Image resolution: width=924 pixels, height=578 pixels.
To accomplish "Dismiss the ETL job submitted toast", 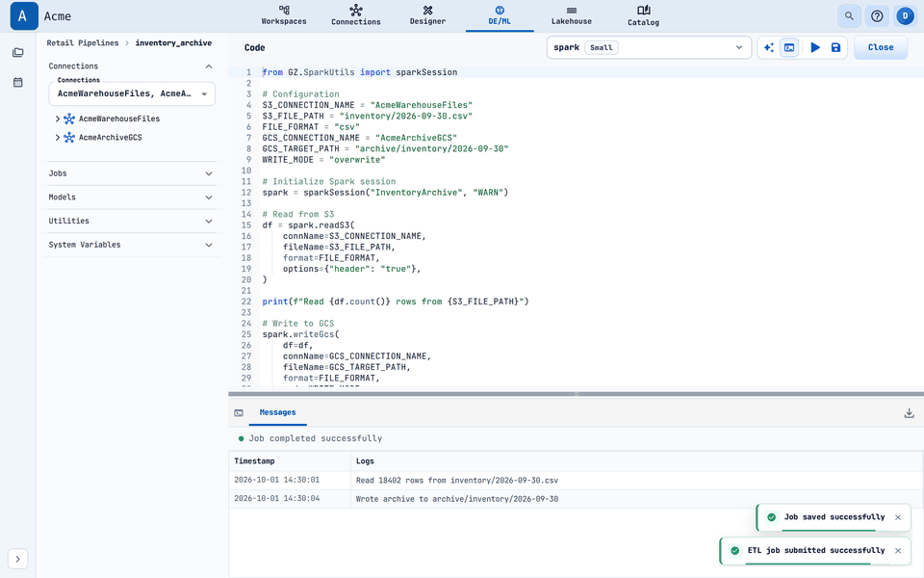I will pyautogui.click(x=898, y=551).
